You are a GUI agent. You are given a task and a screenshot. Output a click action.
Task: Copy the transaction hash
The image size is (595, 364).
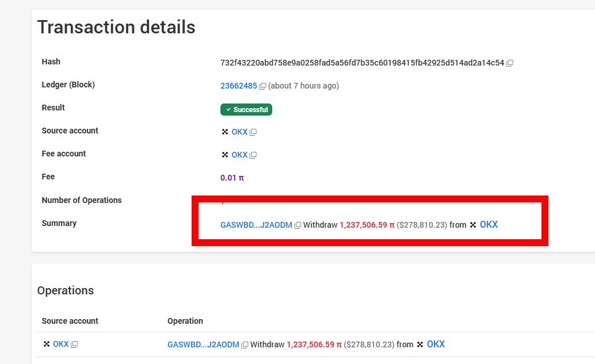tap(510, 63)
